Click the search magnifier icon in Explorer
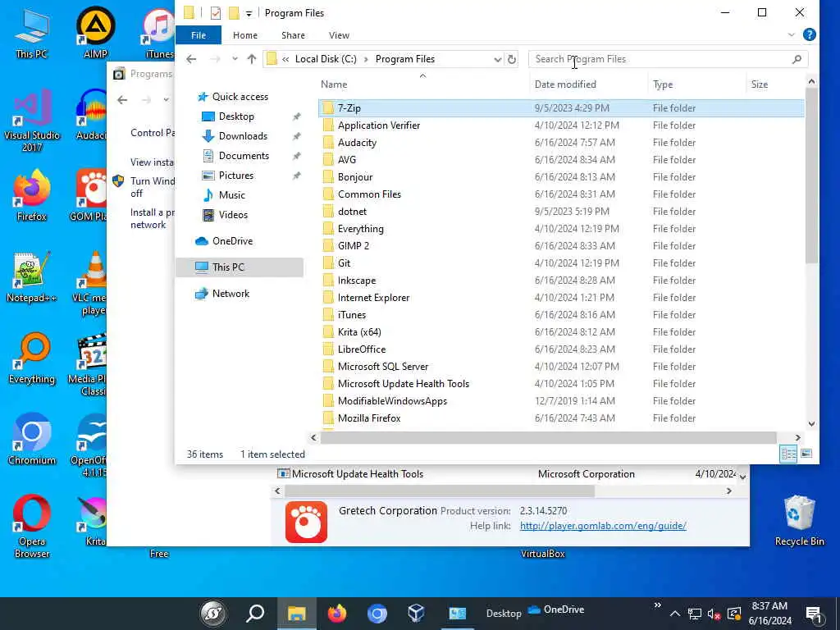The image size is (840, 630). tap(797, 59)
